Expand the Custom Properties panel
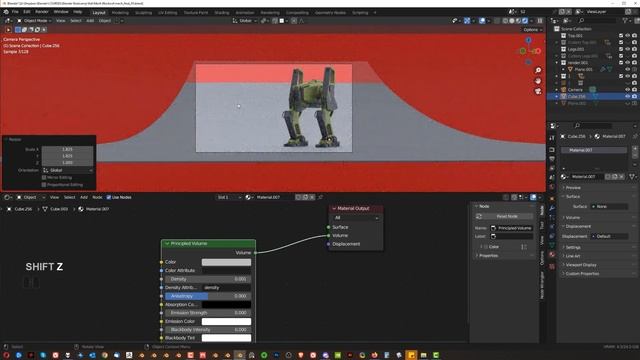Viewport: 640px width, 360px height. point(582,274)
